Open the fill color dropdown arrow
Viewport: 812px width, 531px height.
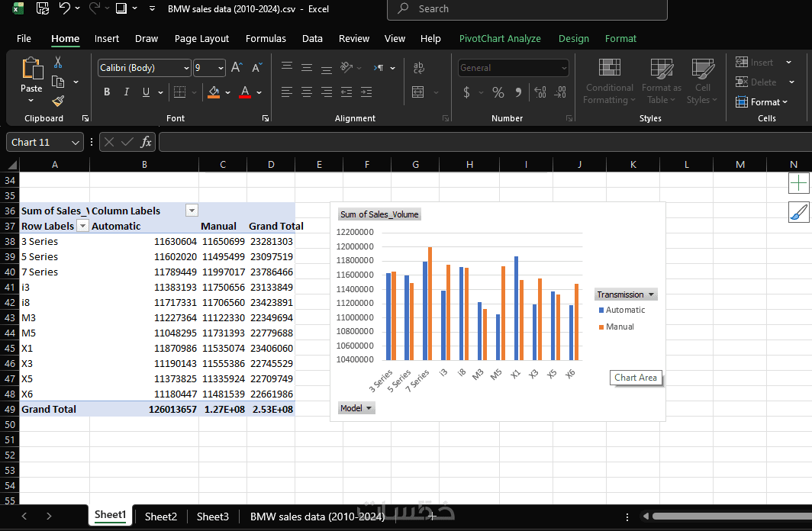228,92
